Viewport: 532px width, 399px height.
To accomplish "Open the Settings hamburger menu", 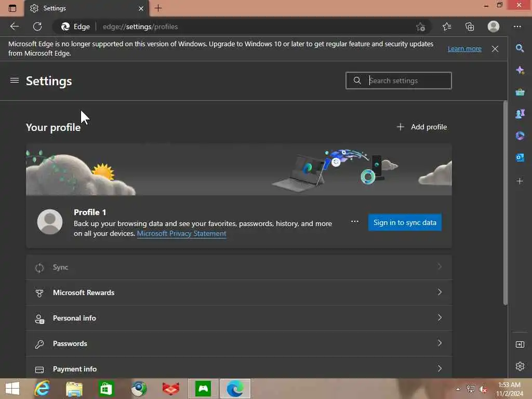I will 14,81.
